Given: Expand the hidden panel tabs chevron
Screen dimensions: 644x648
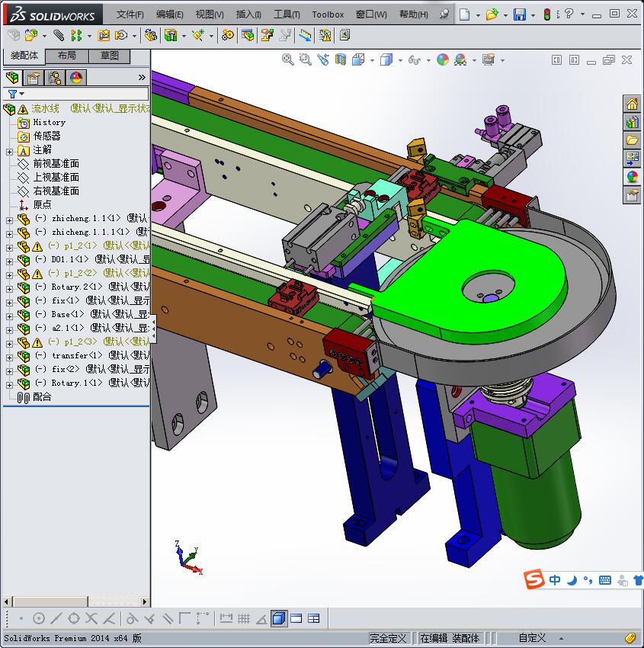Looking at the screenshot, I should pos(142,77).
